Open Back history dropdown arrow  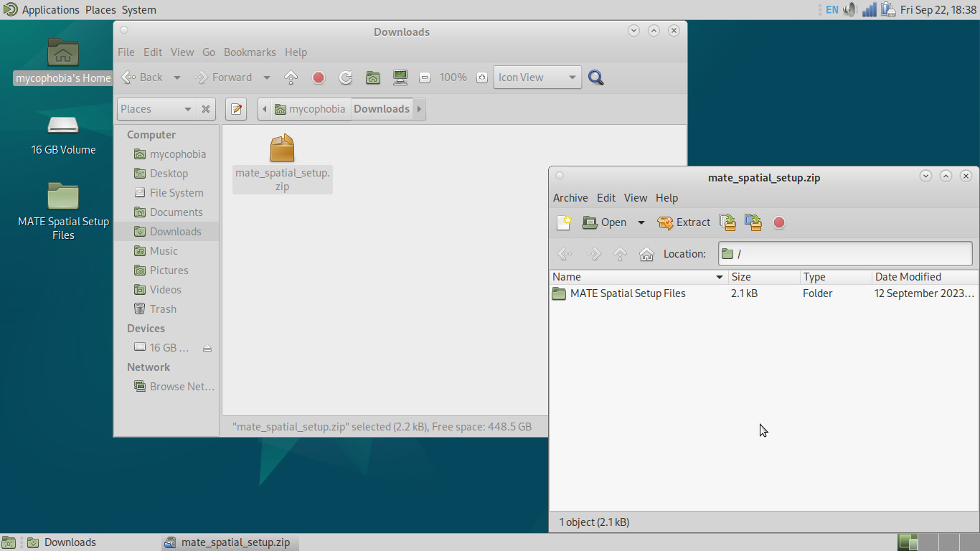point(177,77)
